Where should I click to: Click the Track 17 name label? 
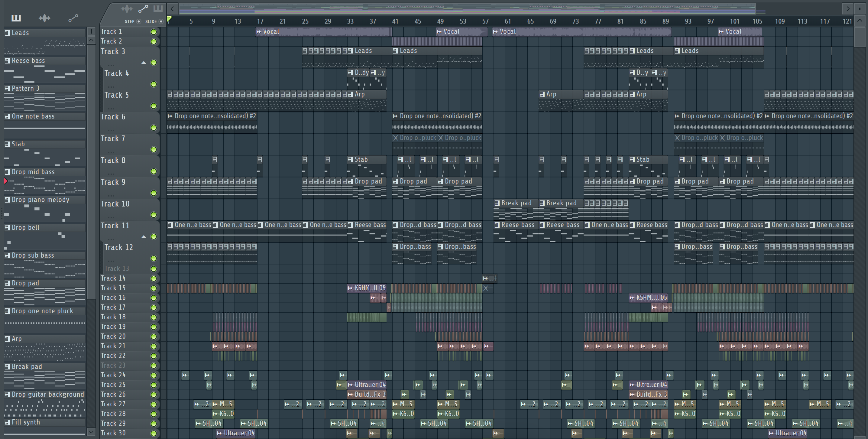pyautogui.click(x=113, y=307)
